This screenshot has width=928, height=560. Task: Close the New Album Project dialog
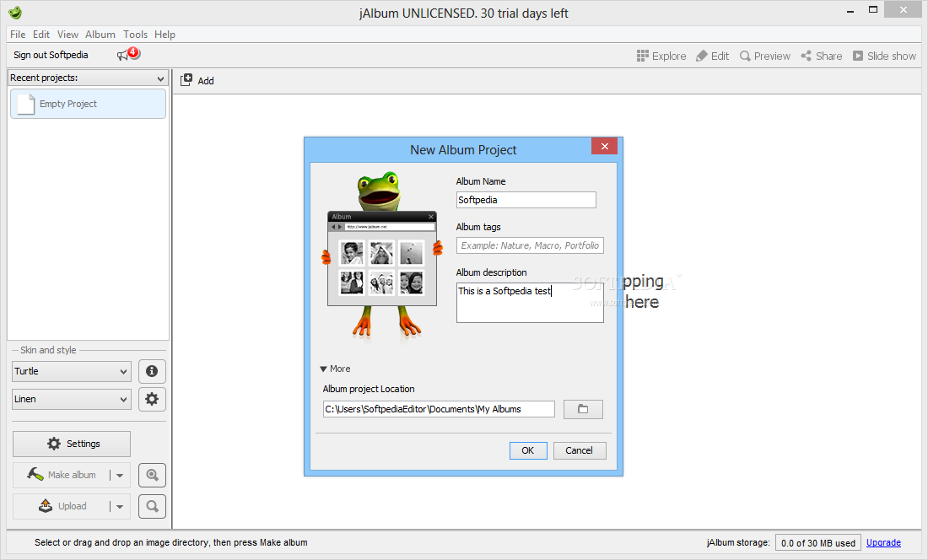[604, 146]
